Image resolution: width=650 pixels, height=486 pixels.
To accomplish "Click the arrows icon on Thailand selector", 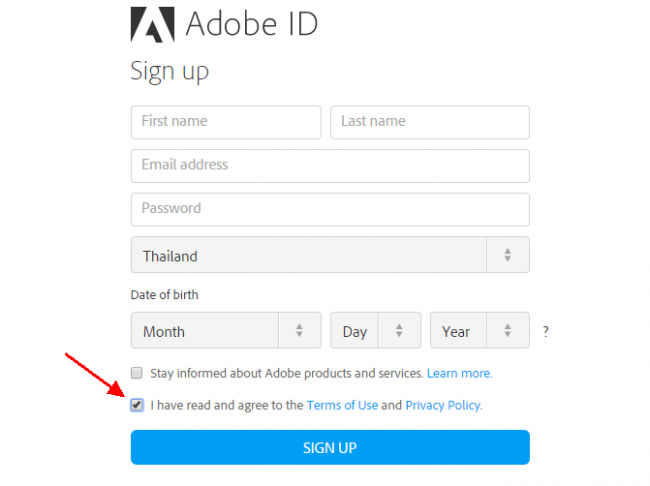I will coord(508,255).
